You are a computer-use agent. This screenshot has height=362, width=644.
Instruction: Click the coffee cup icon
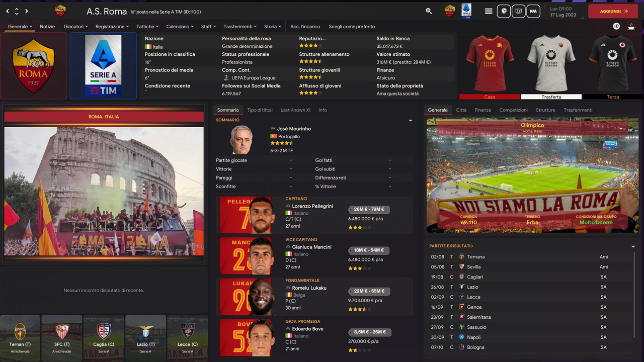[x=631, y=26]
